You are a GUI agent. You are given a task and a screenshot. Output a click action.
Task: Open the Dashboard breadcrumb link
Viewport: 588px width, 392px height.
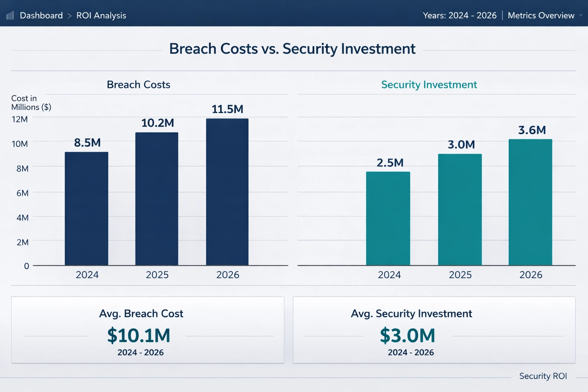pyautogui.click(x=41, y=15)
